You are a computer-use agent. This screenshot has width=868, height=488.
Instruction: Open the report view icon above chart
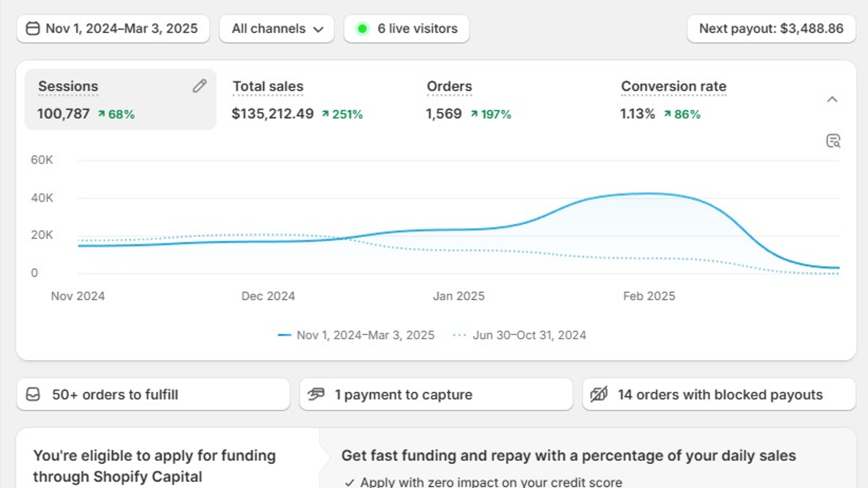[x=833, y=141]
